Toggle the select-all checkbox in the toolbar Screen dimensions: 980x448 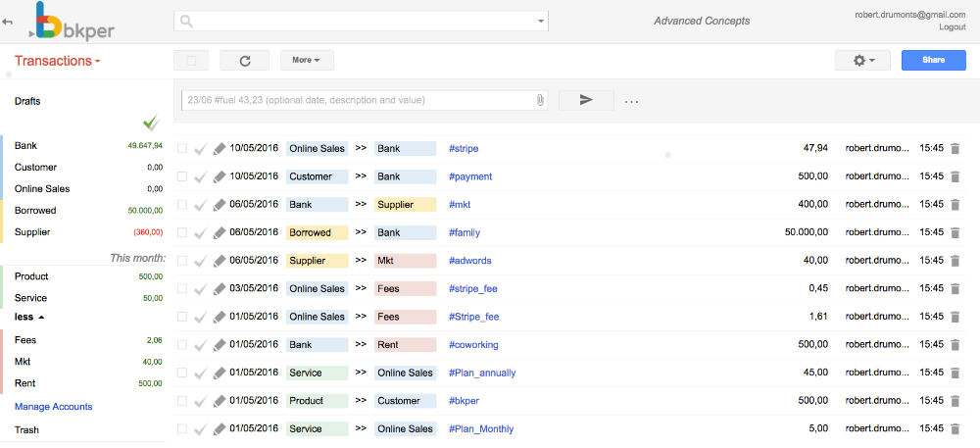[192, 61]
